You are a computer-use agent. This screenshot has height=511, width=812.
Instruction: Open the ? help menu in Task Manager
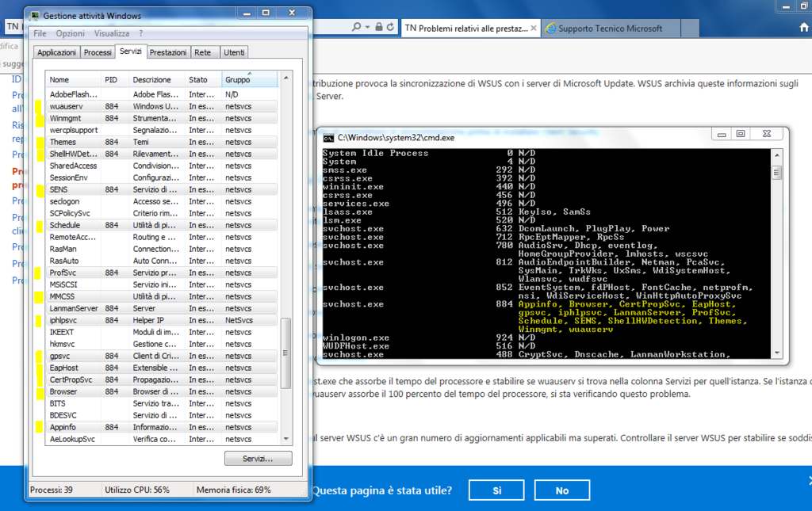coord(141,33)
